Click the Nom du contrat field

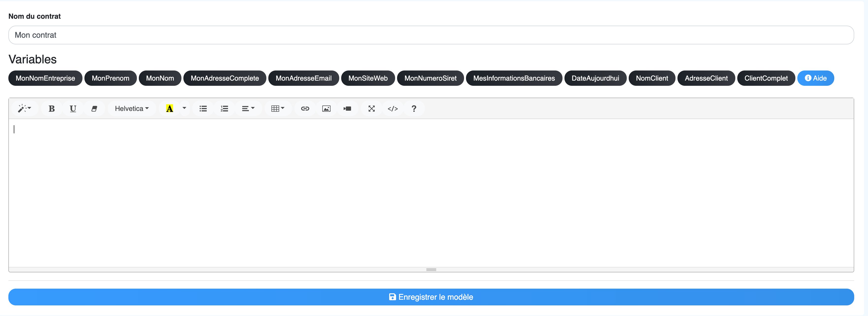coord(431,35)
